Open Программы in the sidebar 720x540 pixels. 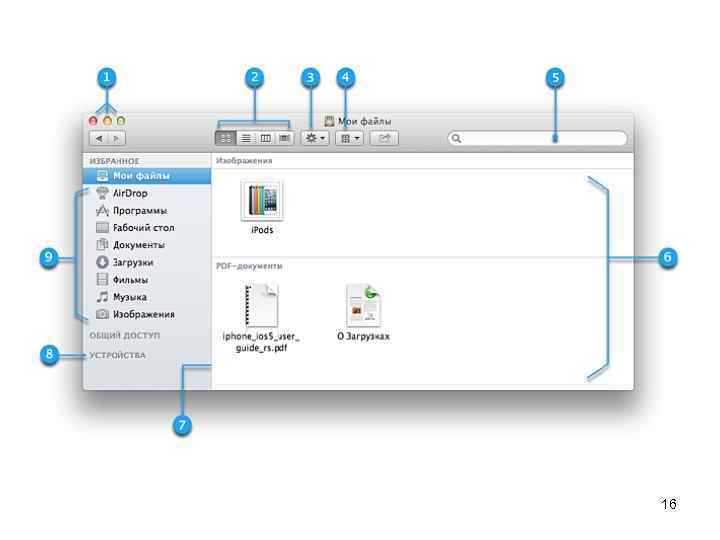pos(147,211)
